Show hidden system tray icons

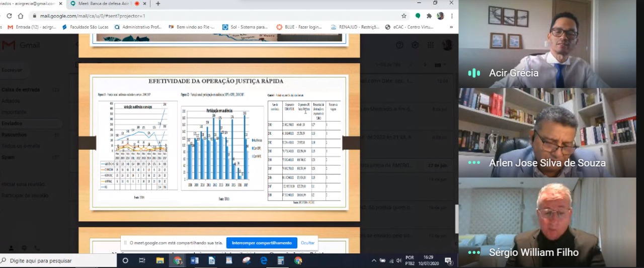pos(373,260)
